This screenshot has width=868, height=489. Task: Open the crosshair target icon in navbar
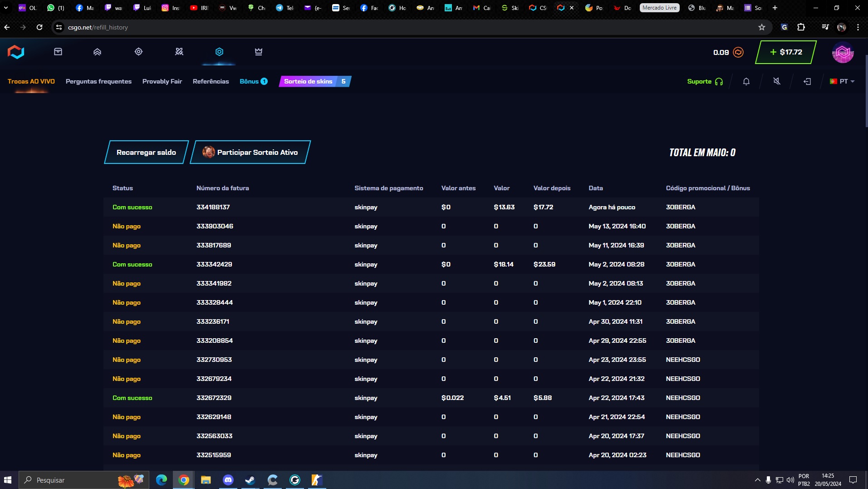[x=139, y=52]
